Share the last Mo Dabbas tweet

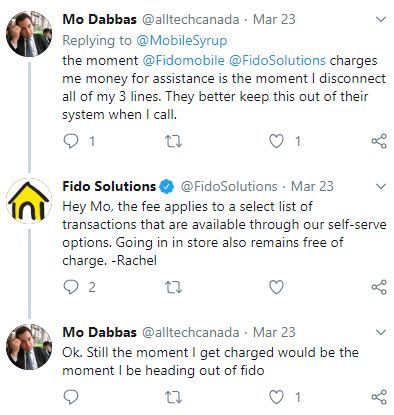(x=379, y=397)
